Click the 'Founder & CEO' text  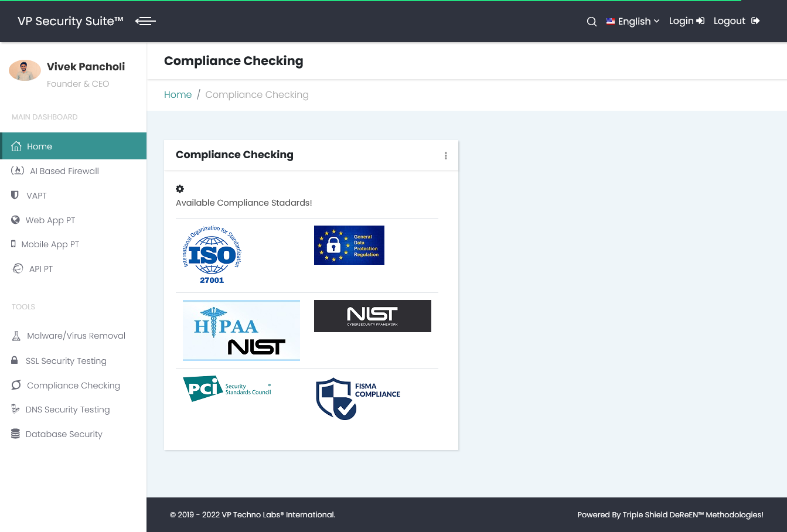tap(78, 84)
